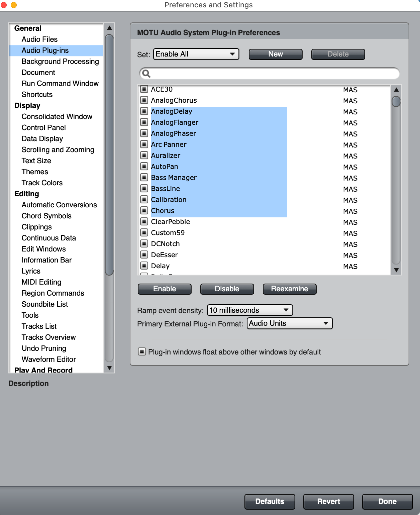This screenshot has height=515, width=420.
Task: Click the plug-in list scroll up arrow
Action: pyautogui.click(x=396, y=90)
